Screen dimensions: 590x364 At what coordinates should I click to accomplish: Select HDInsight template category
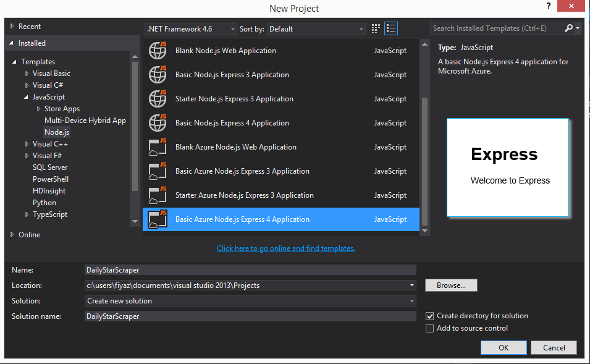click(49, 191)
